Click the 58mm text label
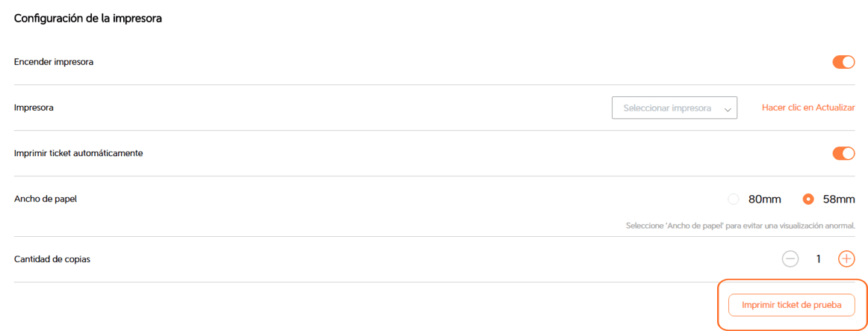Image resolution: width=868 pixels, height=331 pixels. pyautogui.click(x=838, y=199)
